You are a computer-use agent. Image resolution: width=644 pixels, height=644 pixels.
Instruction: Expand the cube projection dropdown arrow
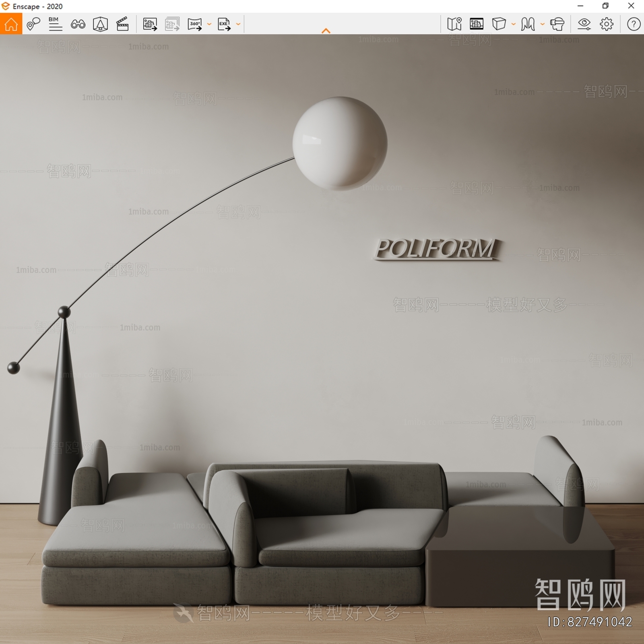514,24
